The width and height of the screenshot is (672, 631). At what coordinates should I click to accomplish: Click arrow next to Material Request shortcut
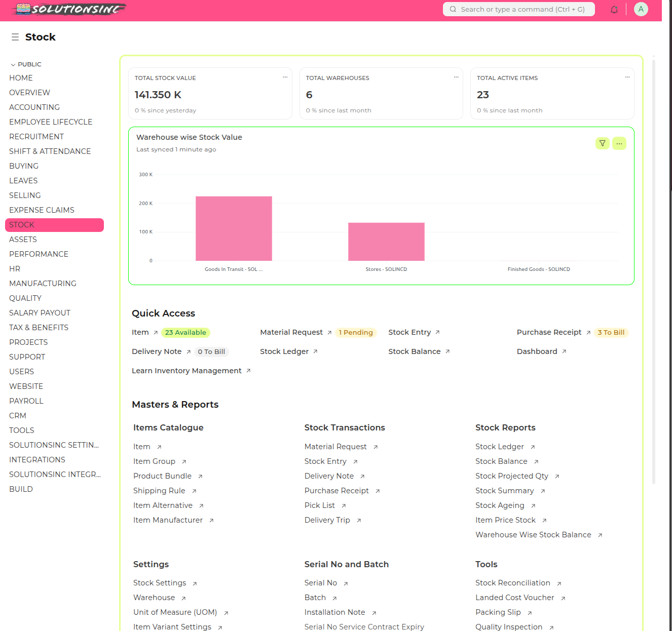(329, 333)
